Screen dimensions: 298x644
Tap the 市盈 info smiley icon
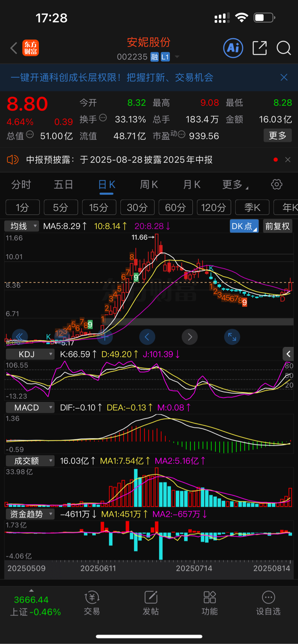tap(182, 135)
